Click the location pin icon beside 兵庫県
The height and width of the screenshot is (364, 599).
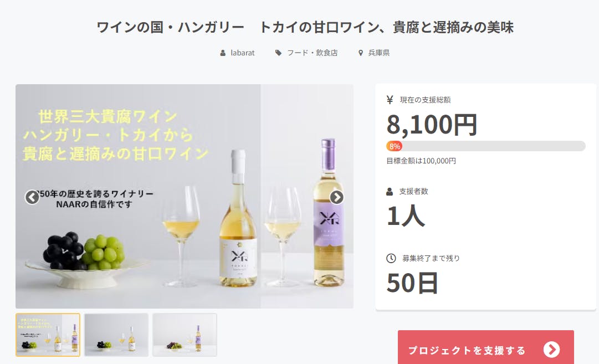361,53
